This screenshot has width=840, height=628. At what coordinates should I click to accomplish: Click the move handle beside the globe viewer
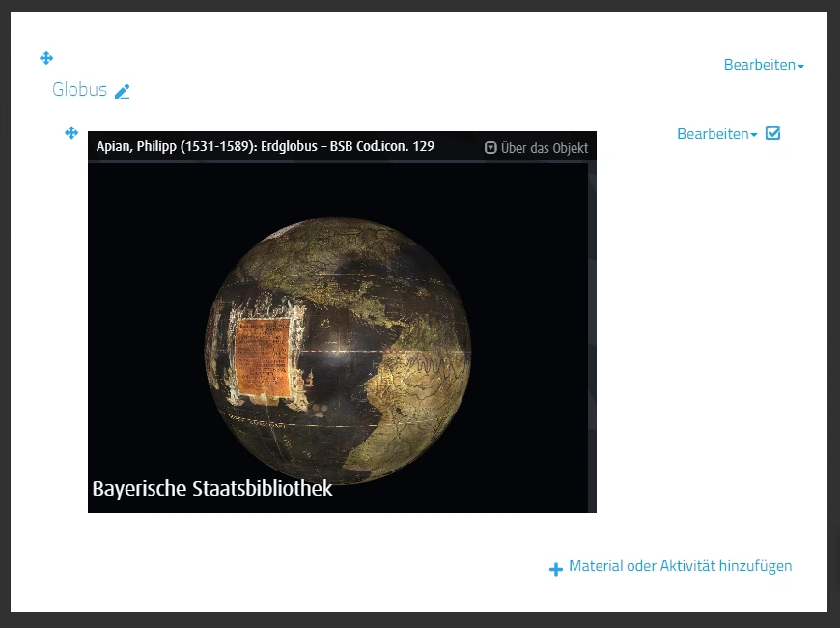tap(70, 133)
